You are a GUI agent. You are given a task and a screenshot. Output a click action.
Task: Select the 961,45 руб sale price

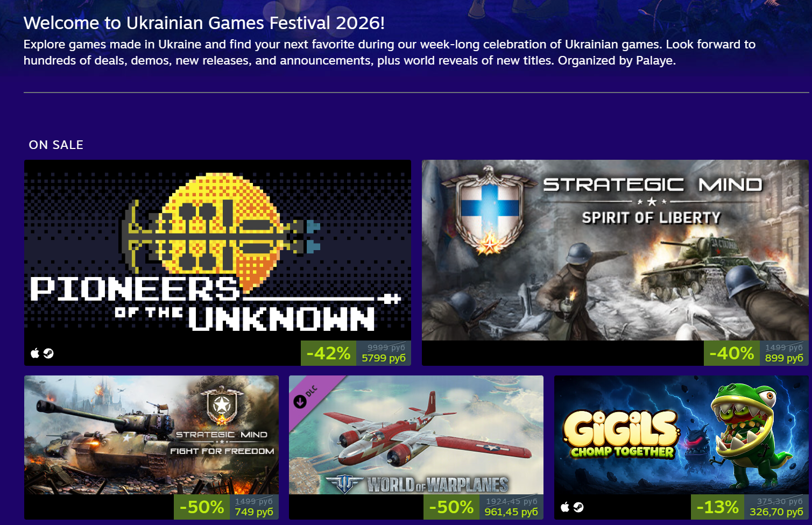point(511,512)
